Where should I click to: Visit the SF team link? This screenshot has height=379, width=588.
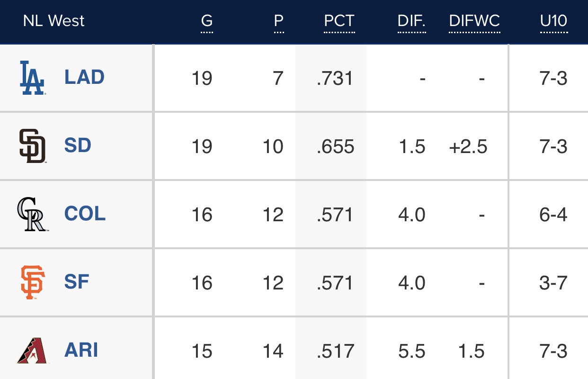tap(77, 282)
